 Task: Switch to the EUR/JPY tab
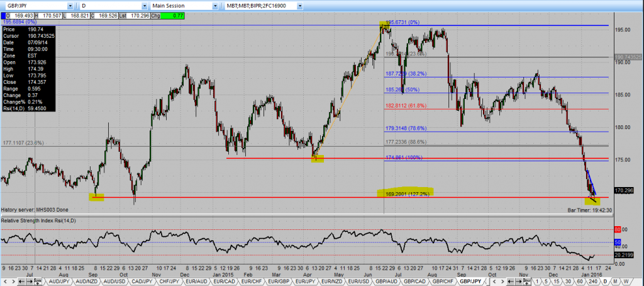[305, 281]
